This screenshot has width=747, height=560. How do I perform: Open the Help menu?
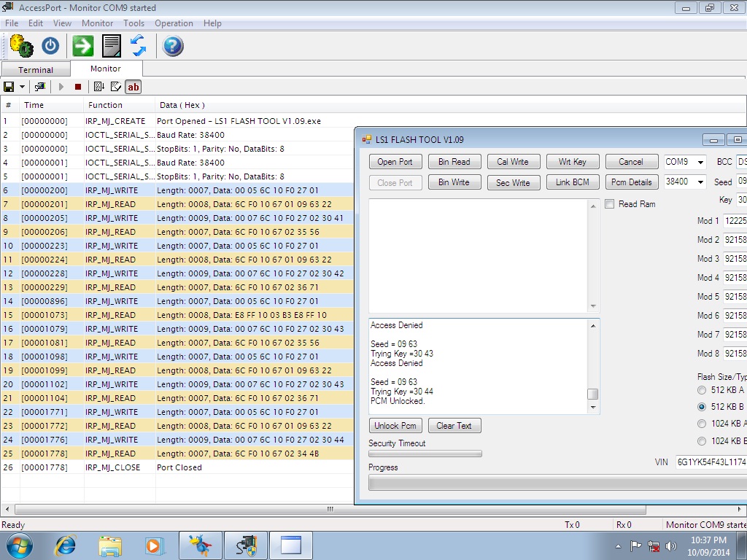(x=212, y=23)
